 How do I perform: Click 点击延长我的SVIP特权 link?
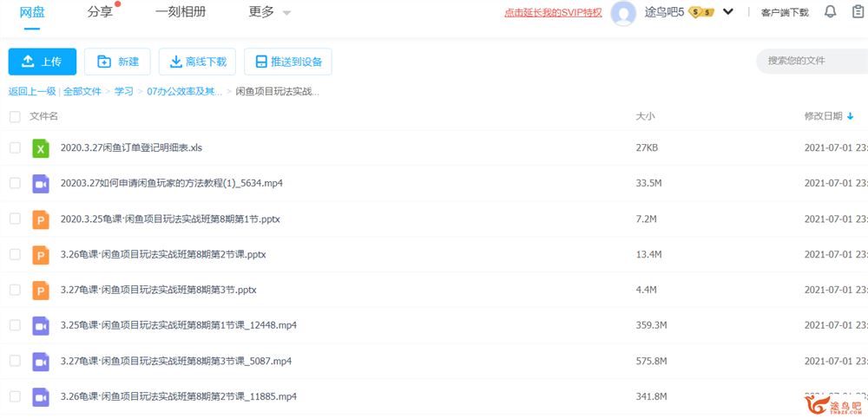click(x=553, y=13)
